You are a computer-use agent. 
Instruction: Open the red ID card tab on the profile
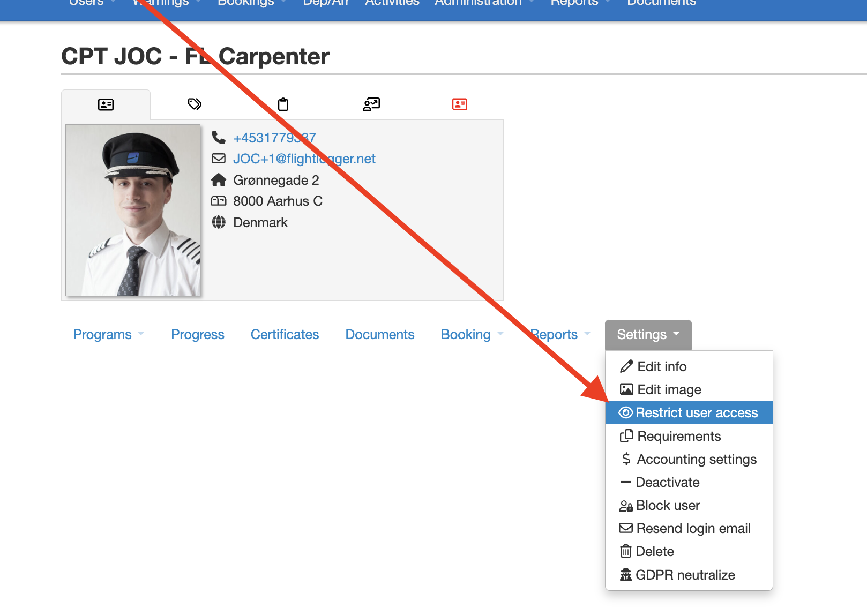pyautogui.click(x=460, y=104)
